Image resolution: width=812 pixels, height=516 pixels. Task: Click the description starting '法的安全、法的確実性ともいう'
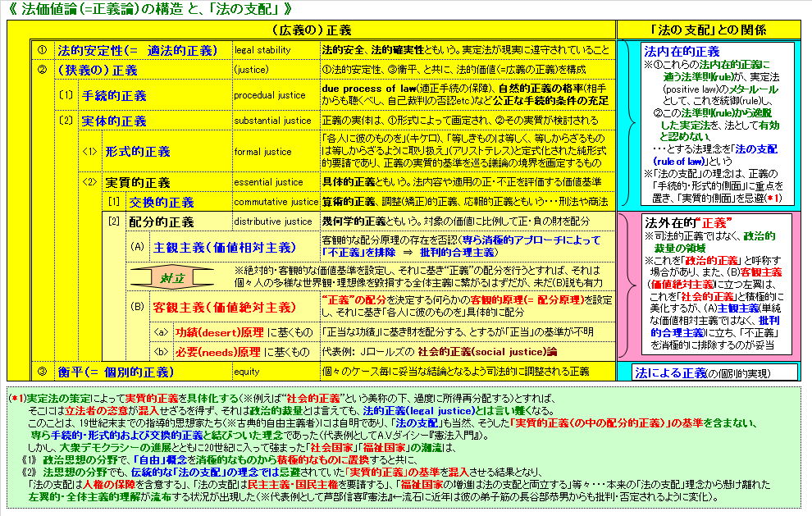(466, 50)
